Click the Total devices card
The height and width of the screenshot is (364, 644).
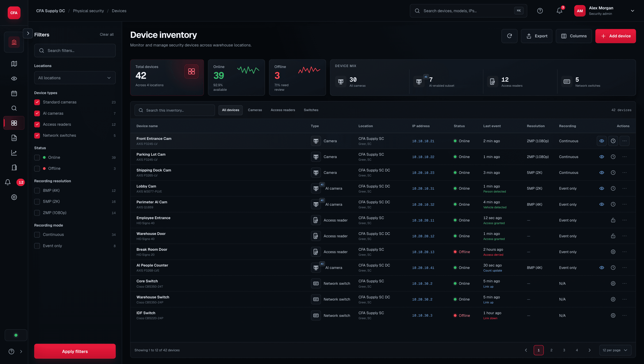pyautogui.click(x=167, y=78)
